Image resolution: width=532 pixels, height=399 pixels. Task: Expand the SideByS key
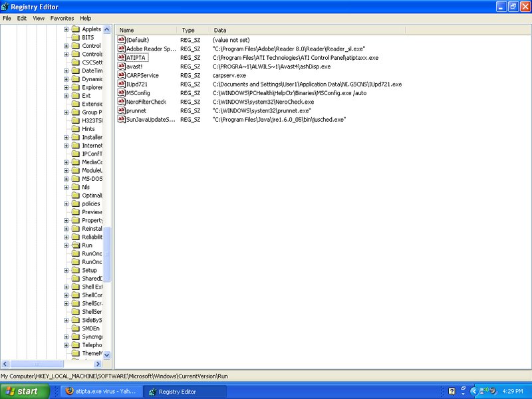(66, 320)
